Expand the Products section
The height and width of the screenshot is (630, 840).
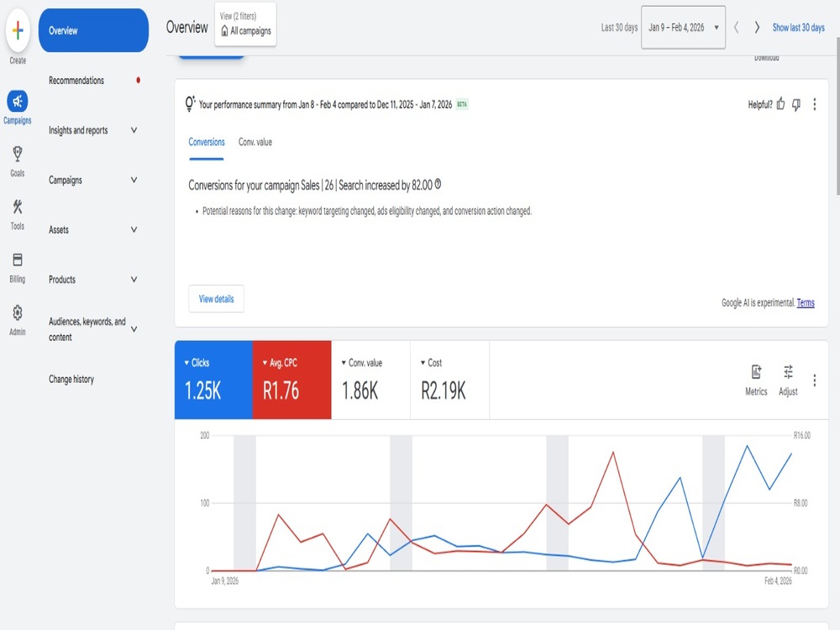coord(134,279)
